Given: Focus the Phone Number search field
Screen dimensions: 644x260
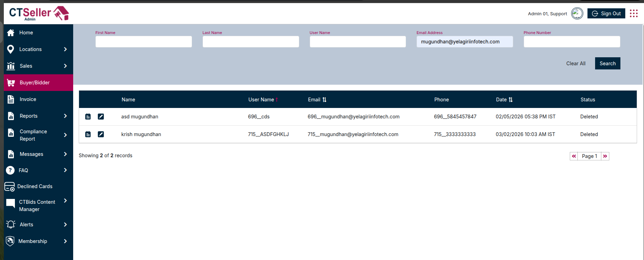Looking at the screenshot, I should pos(572,42).
